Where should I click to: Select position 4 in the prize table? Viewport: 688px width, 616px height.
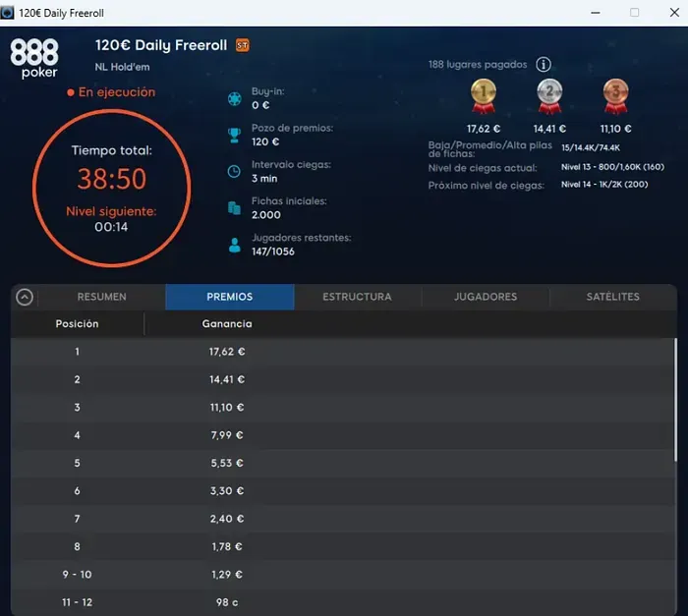tap(78, 435)
